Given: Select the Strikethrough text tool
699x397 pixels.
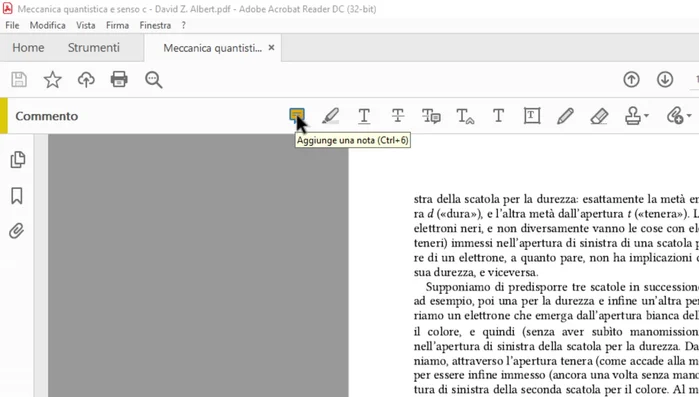Looking at the screenshot, I should coord(398,116).
